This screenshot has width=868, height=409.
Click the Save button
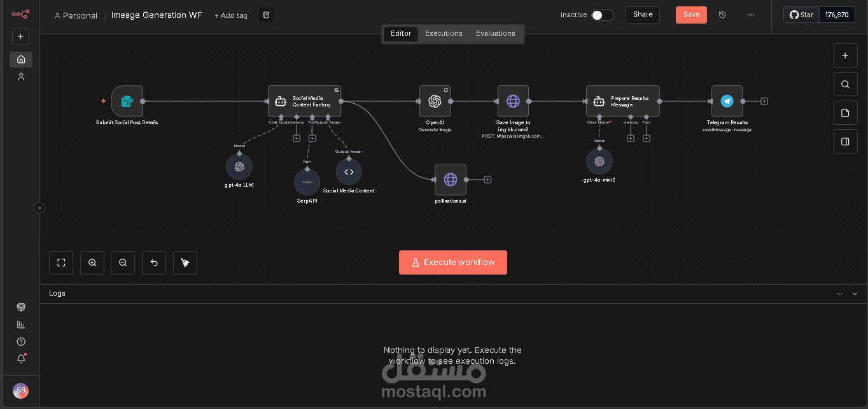[x=691, y=15]
